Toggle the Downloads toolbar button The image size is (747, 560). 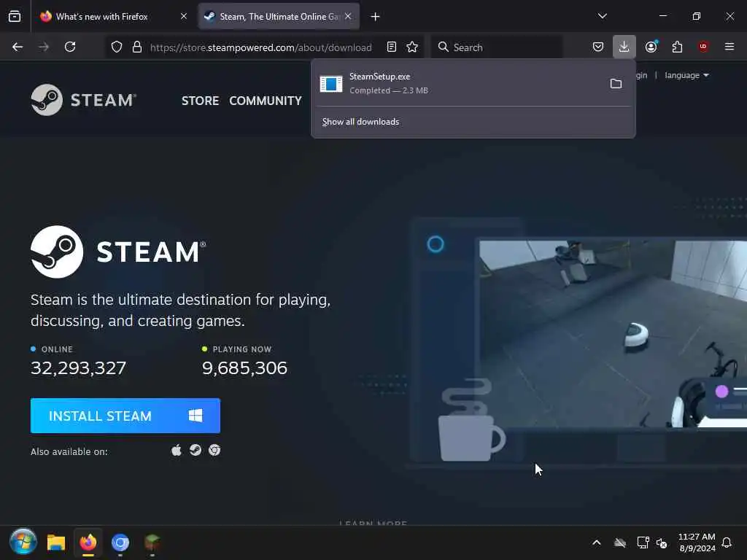(624, 47)
